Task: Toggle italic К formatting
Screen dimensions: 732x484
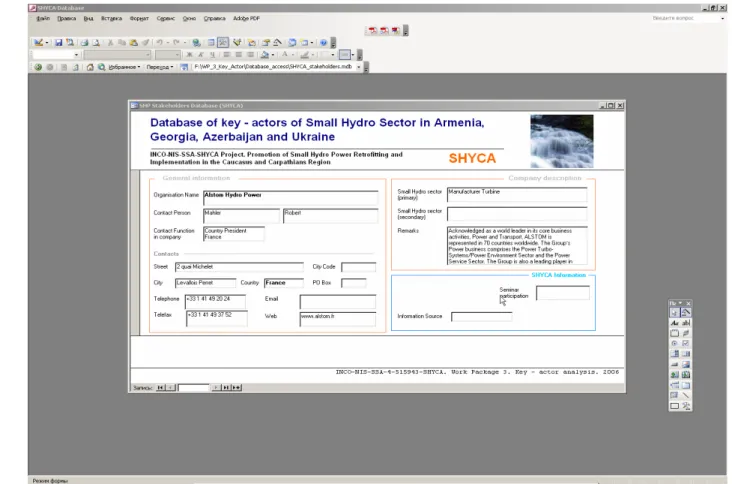Action: [x=201, y=55]
